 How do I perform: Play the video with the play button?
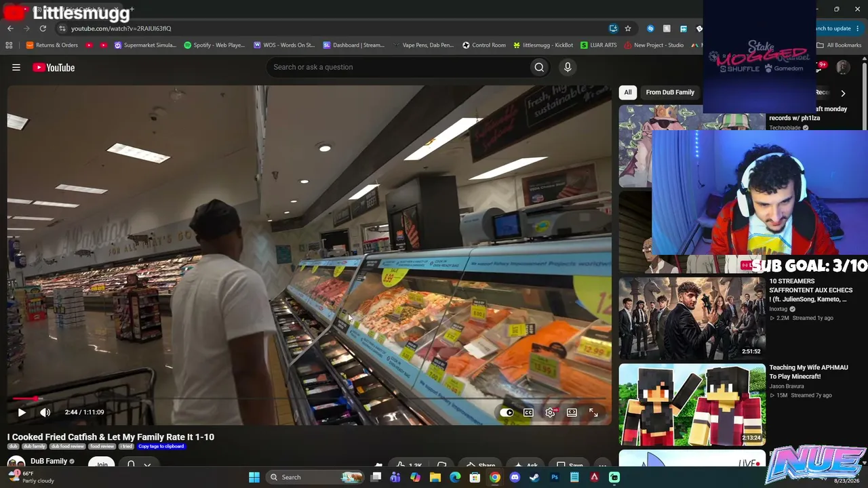pyautogui.click(x=22, y=412)
